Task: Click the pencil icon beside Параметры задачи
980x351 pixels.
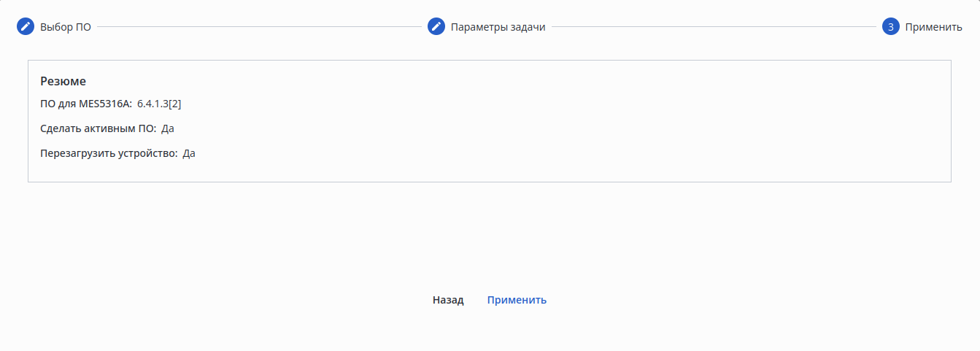Action: coord(436,27)
